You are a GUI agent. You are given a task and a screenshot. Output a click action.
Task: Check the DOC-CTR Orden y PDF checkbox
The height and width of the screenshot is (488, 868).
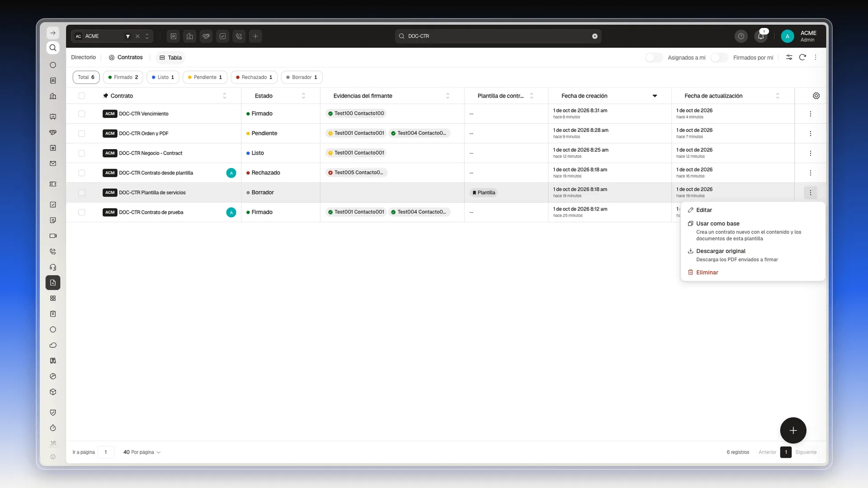(x=81, y=133)
